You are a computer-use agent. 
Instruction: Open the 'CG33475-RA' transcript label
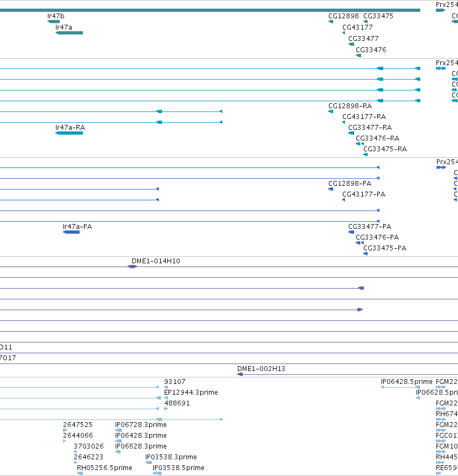[385, 149]
